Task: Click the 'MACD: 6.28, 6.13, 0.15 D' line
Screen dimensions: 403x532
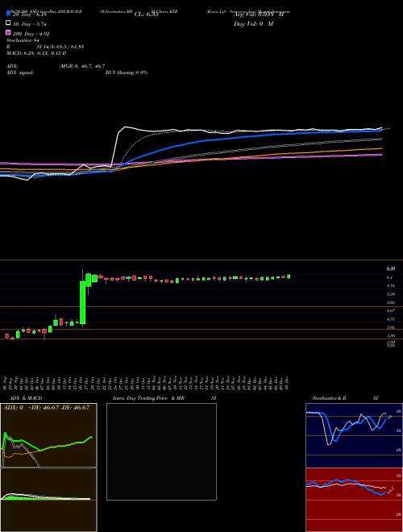Action: coord(36,53)
